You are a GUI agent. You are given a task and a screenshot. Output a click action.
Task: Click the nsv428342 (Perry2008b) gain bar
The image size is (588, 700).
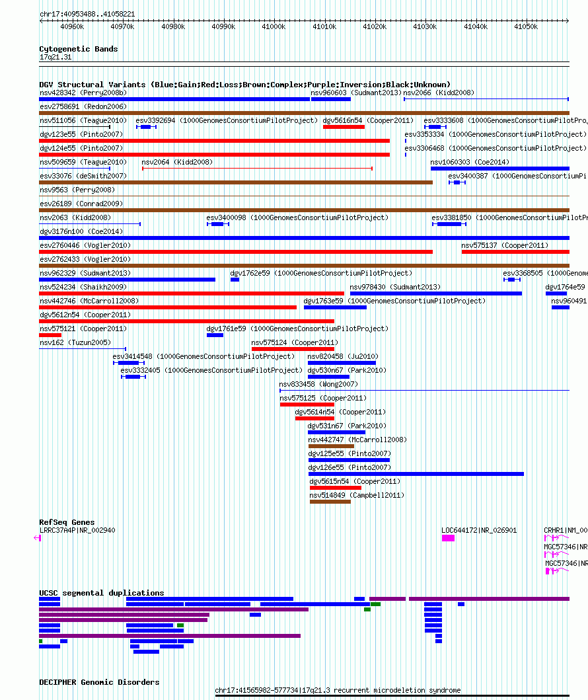pos(174,99)
